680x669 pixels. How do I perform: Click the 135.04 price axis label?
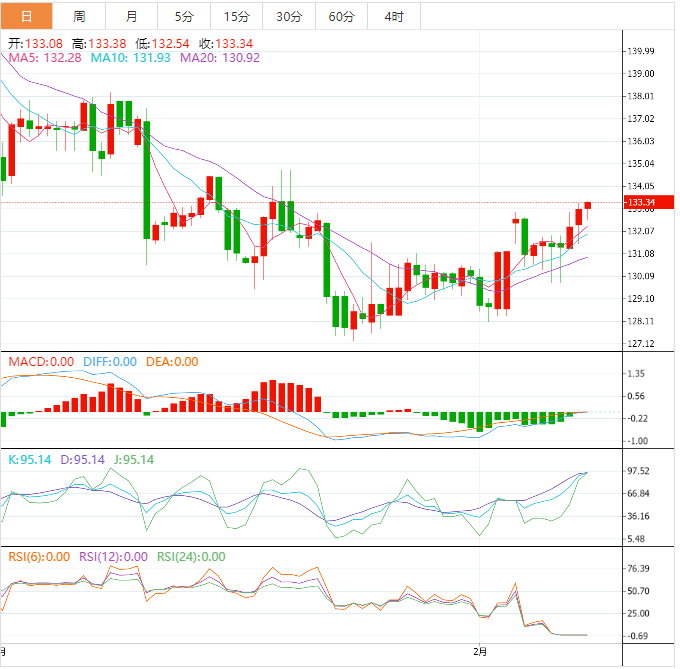click(x=641, y=164)
